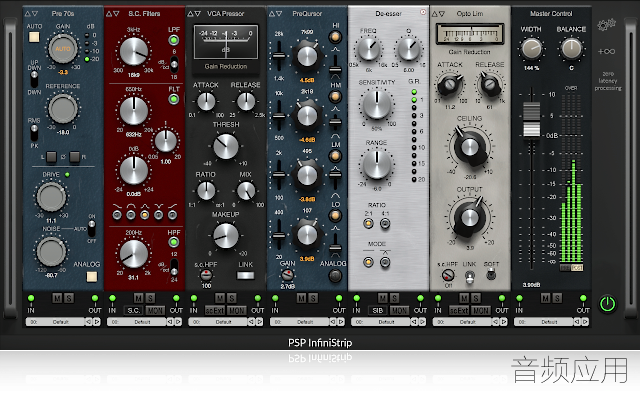Click the De-esser module close icon

click(423, 12)
